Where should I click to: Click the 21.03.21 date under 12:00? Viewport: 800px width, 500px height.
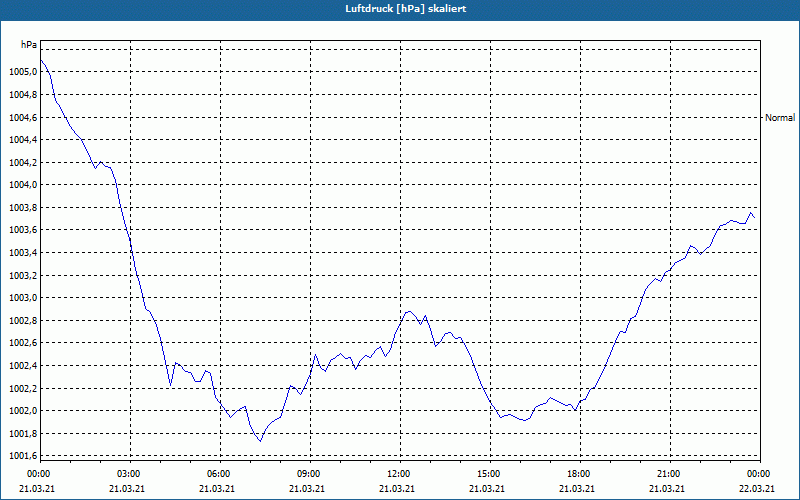point(397,488)
